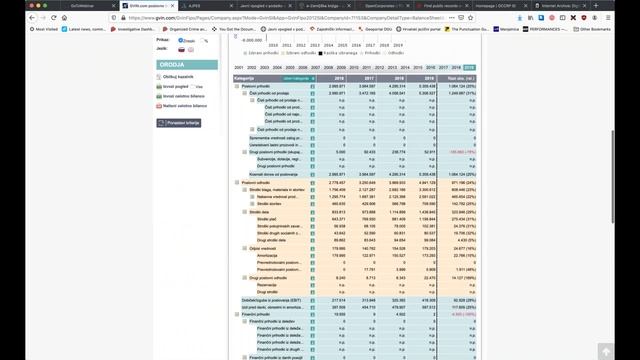This screenshot has width=640, height=360.
Task: Open page actions three-dot menu in address bar
Action: (451, 18)
